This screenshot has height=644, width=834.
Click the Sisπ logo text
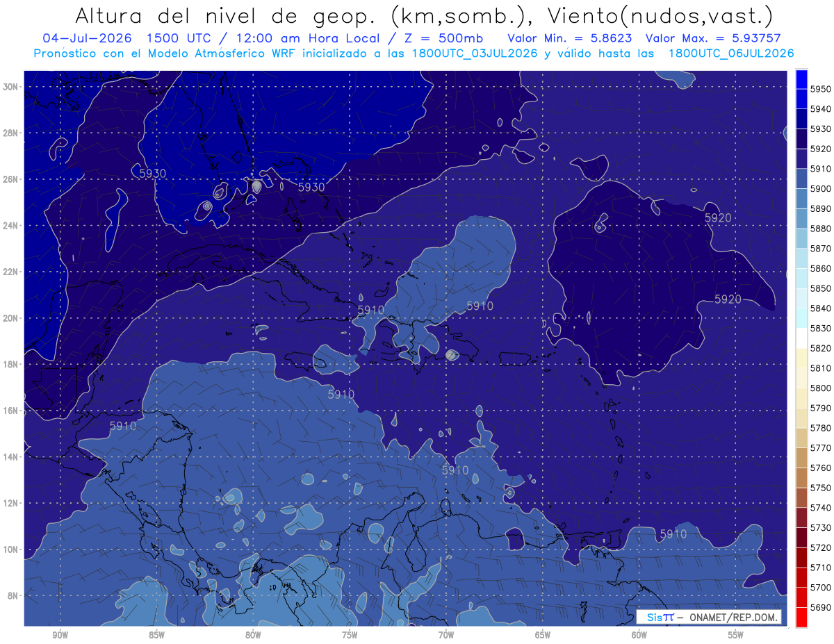(x=660, y=618)
